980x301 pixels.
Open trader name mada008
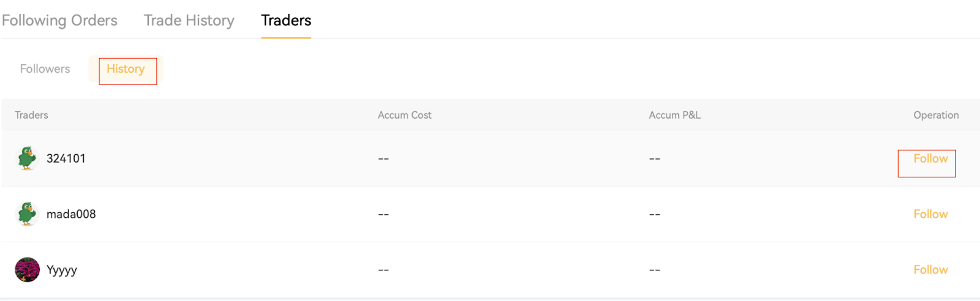tap(71, 214)
